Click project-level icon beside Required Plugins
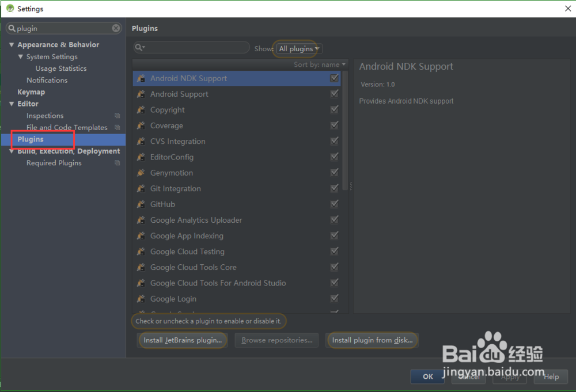 (117, 162)
